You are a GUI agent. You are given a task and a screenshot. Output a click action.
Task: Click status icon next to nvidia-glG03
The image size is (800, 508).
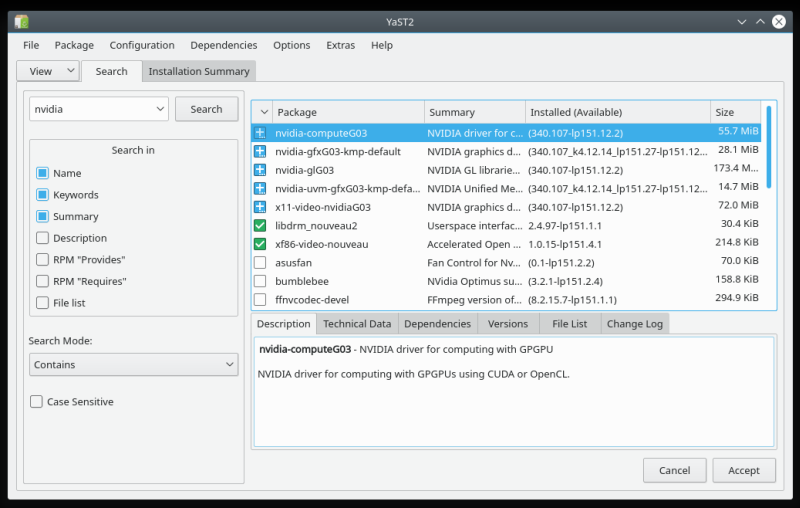pos(260,170)
